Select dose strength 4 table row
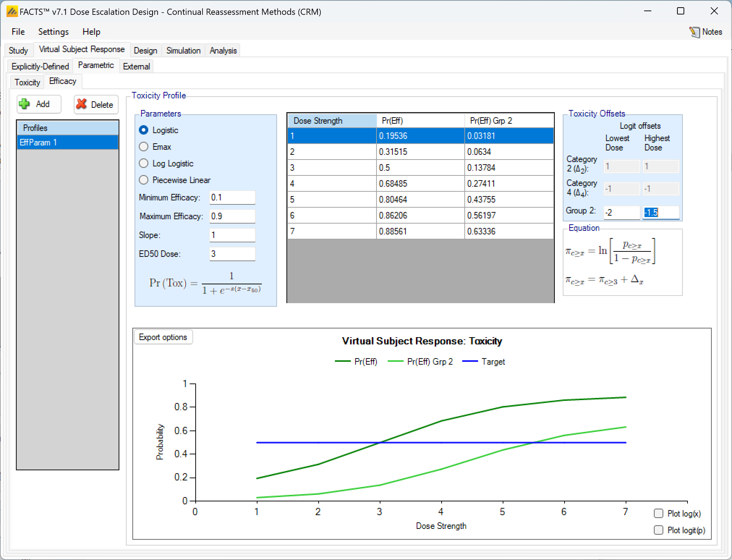This screenshot has width=732, height=560. [x=331, y=184]
